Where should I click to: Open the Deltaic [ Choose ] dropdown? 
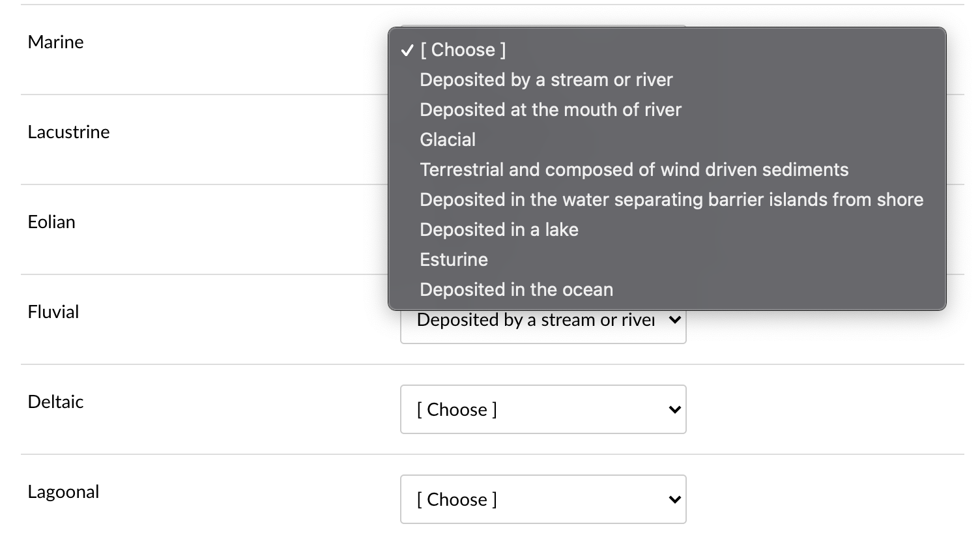click(x=543, y=409)
